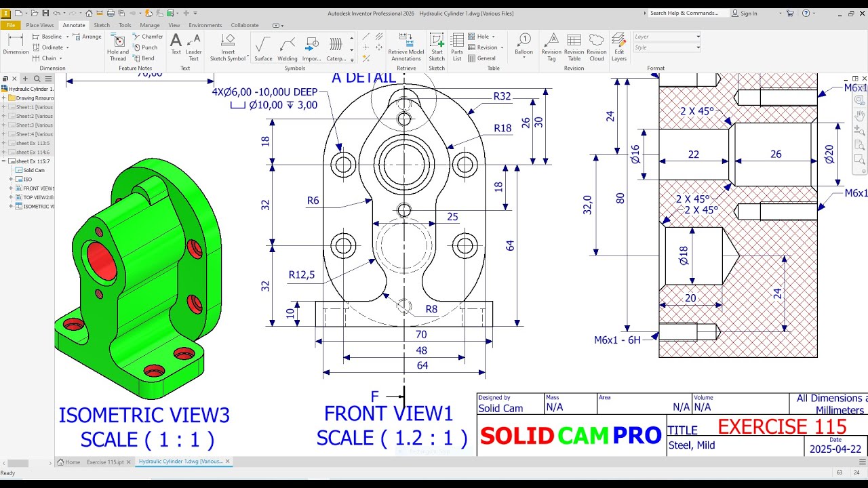This screenshot has height=488, width=868.
Task: Click the Home tab at bottom
Action: (x=68, y=462)
